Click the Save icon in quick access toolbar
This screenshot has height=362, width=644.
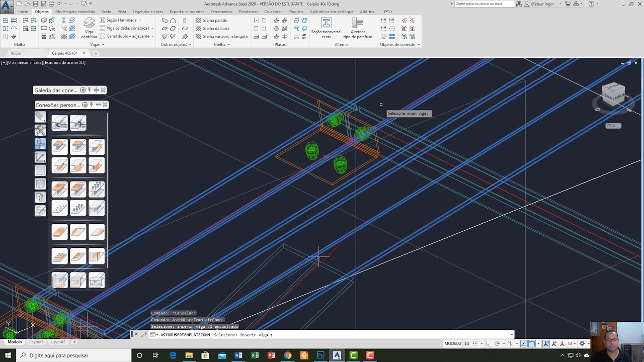click(36, 4)
